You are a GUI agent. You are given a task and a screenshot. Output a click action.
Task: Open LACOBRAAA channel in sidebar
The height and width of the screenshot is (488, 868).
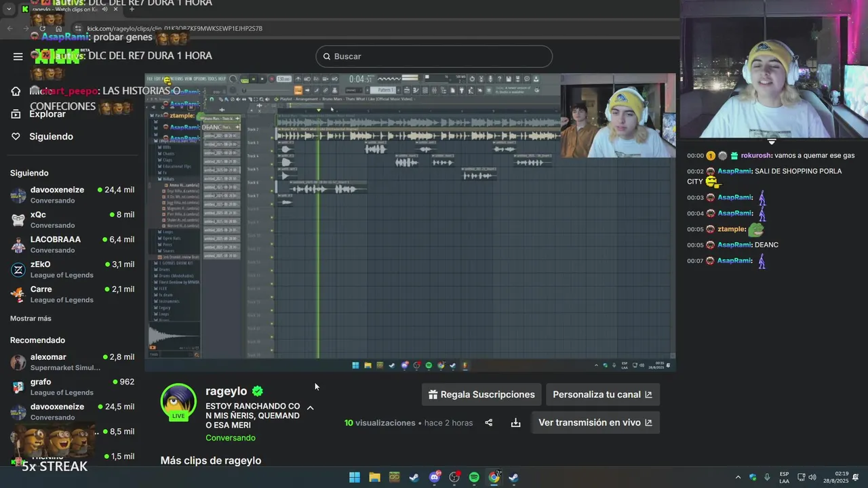pyautogui.click(x=73, y=245)
